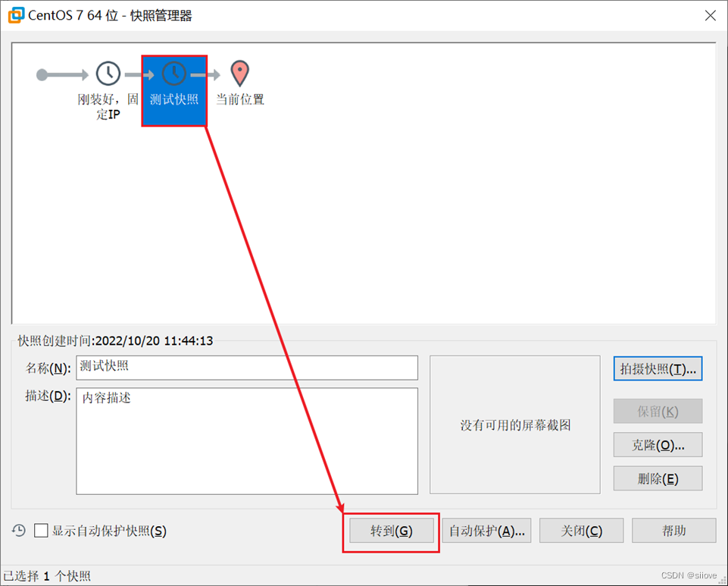Click the snapshot tree starting point dot
This screenshot has width=728, height=586.
(x=42, y=75)
